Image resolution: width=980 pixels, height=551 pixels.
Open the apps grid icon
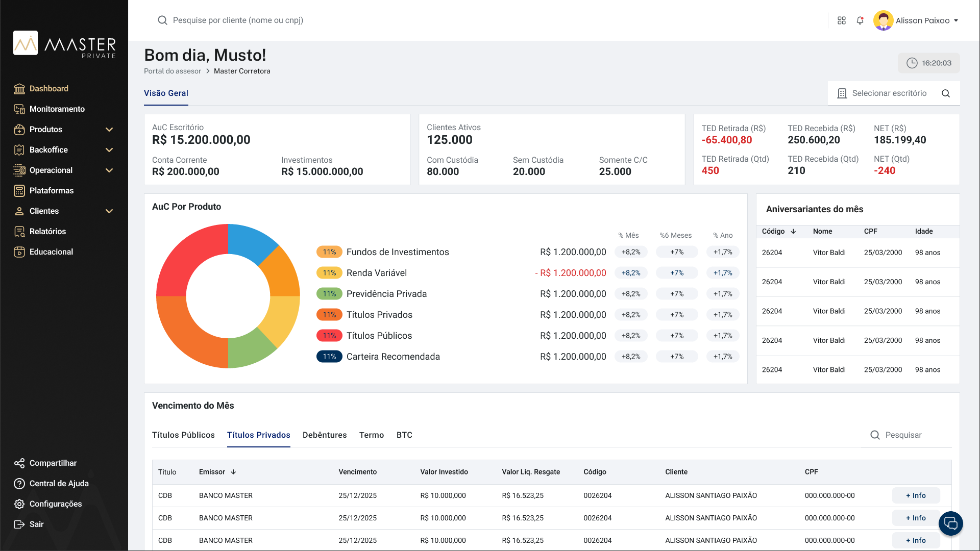tap(842, 20)
